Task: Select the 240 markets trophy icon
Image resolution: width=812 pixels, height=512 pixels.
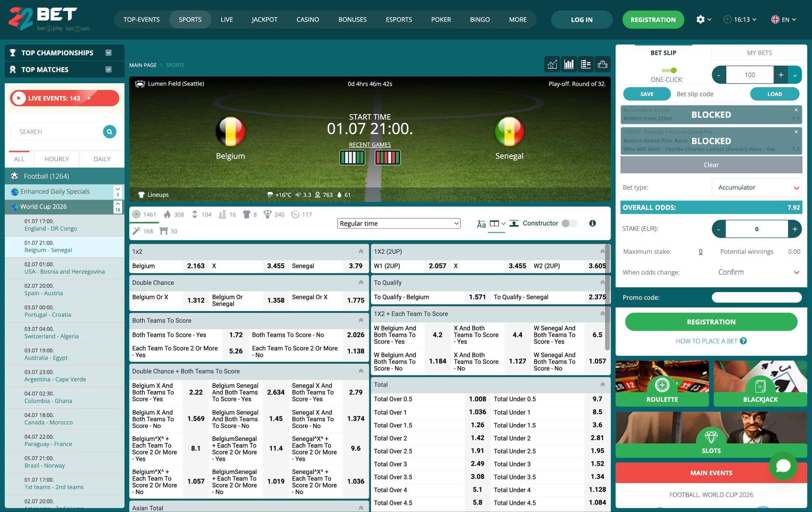Action: point(267,214)
